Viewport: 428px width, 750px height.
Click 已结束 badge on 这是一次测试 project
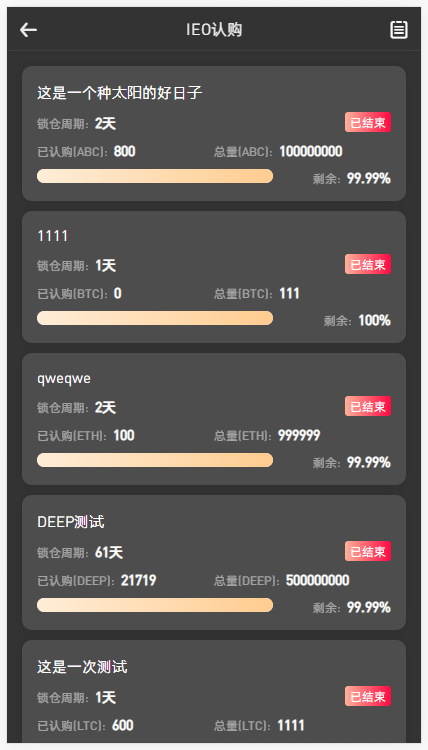click(x=368, y=696)
